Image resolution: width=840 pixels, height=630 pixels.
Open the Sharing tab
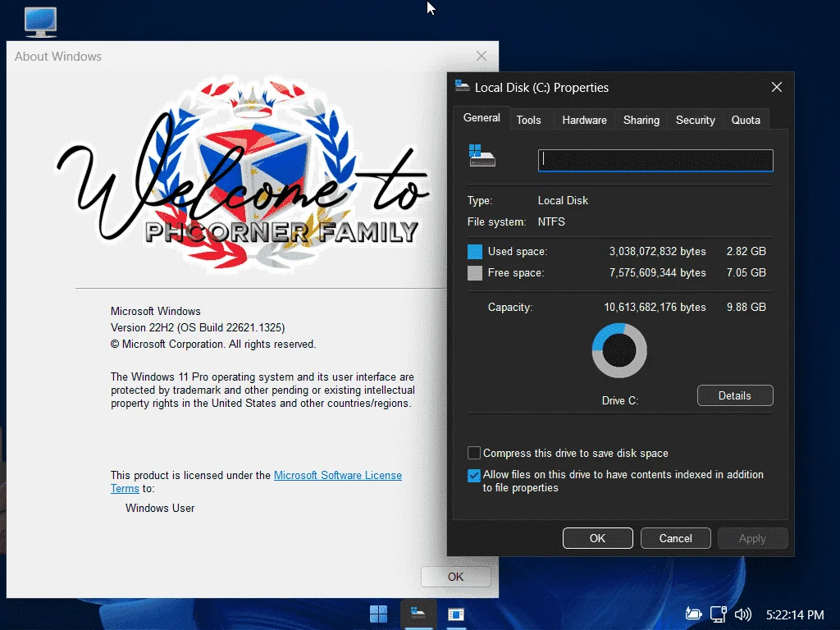click(641, 120)
